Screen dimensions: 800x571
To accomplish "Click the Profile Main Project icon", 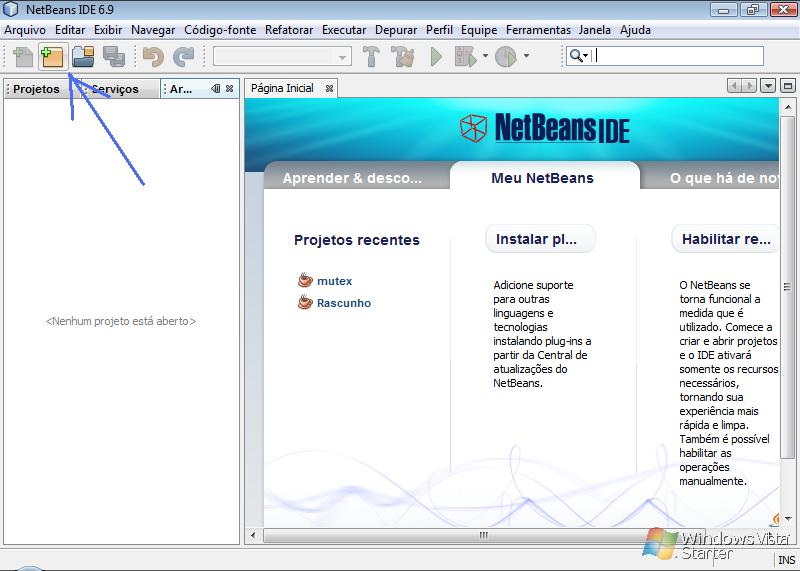I will click(506, 57).
